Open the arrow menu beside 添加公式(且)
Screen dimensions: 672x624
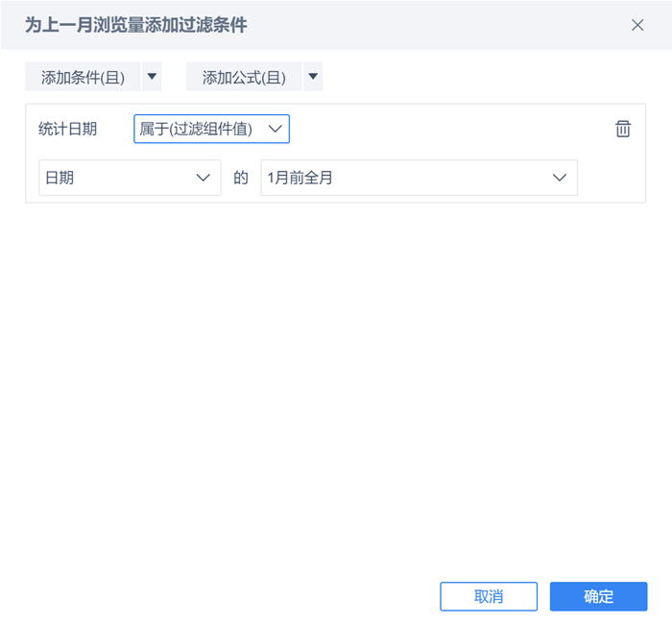(313, 77)
